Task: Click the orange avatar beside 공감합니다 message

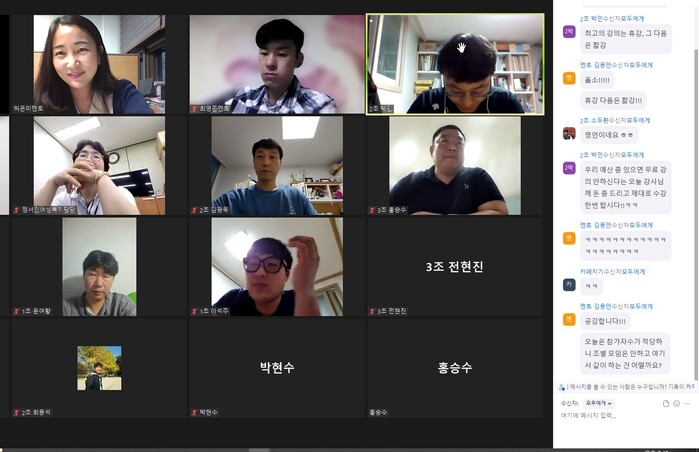Action: 569,319
